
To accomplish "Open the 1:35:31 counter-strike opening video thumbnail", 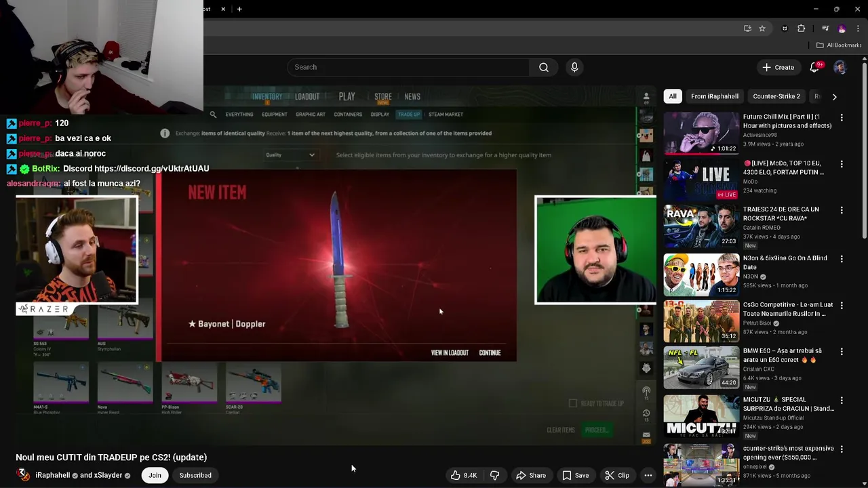I will click(x=701, y=465).
